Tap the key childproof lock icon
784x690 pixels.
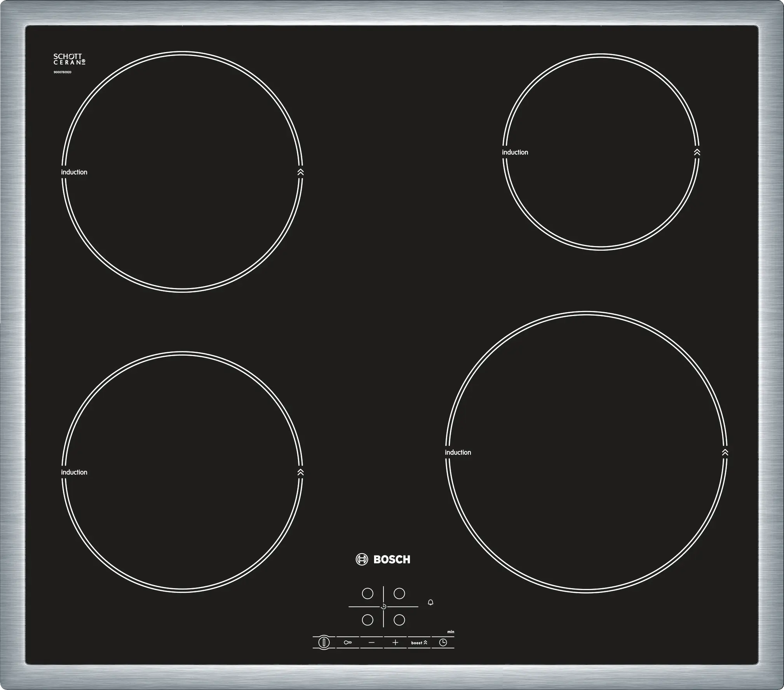348,643
